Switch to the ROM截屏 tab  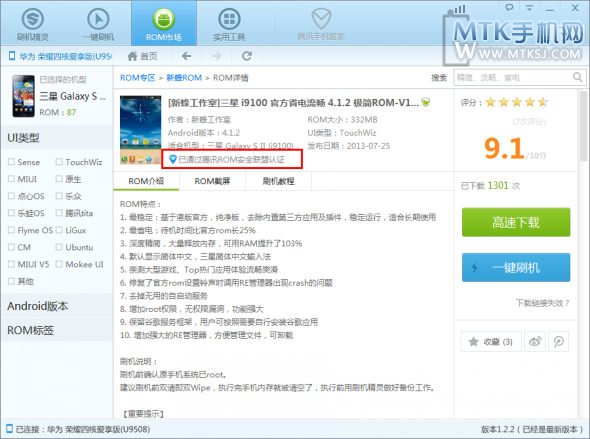pos(212,181)
